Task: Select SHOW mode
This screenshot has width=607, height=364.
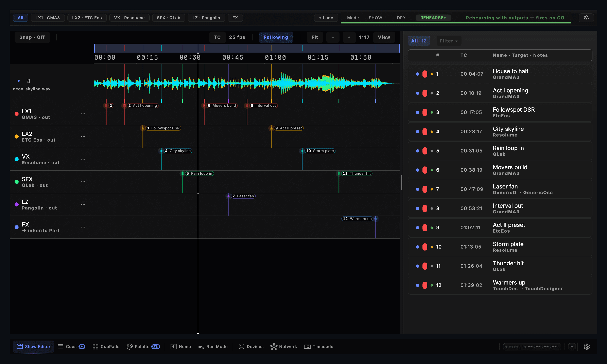Action: click(x=375, y=18)
